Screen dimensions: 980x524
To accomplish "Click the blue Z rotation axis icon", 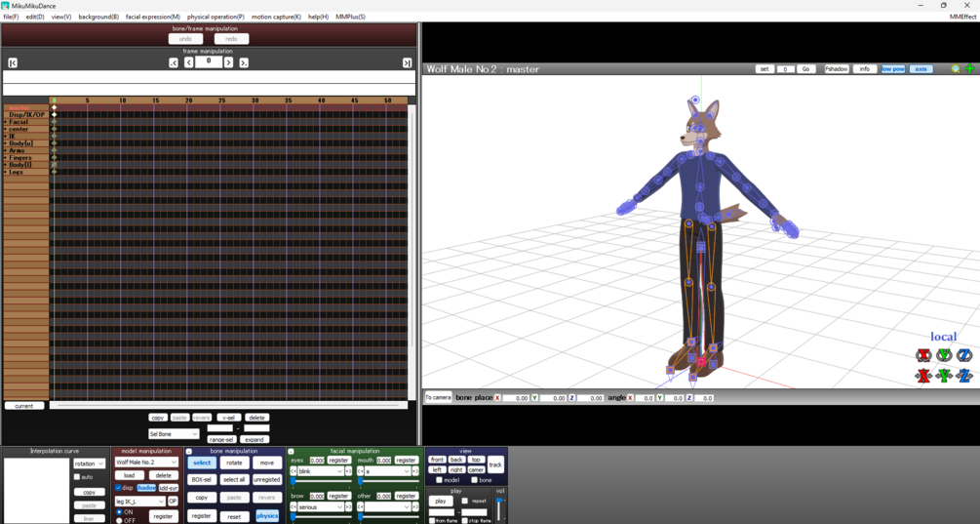I will coord(964,355).
